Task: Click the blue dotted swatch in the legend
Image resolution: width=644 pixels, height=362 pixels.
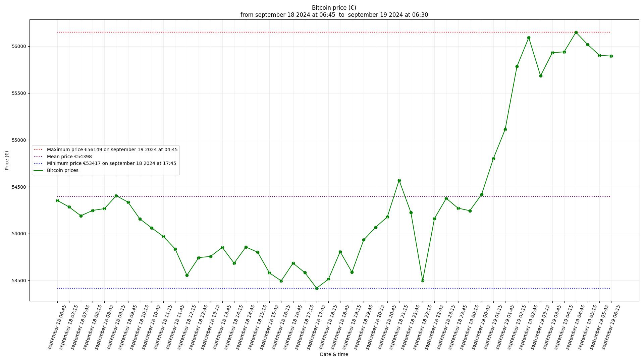Action: tap(38, 164)
